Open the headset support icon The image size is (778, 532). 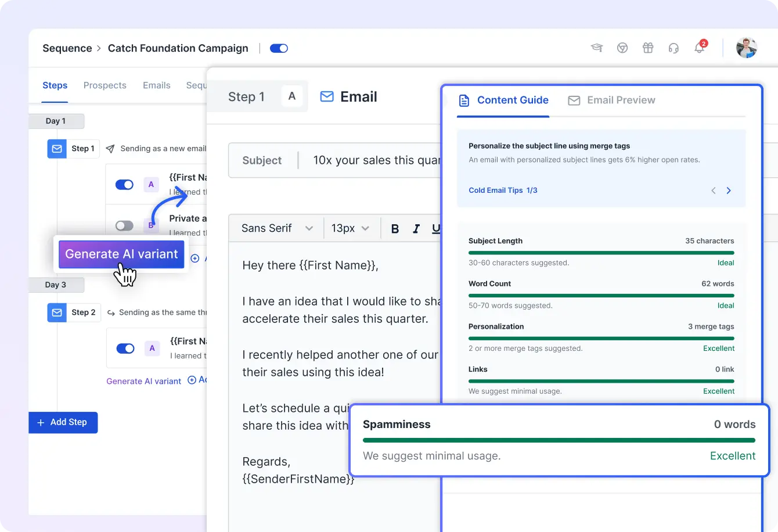pos(673,48)
